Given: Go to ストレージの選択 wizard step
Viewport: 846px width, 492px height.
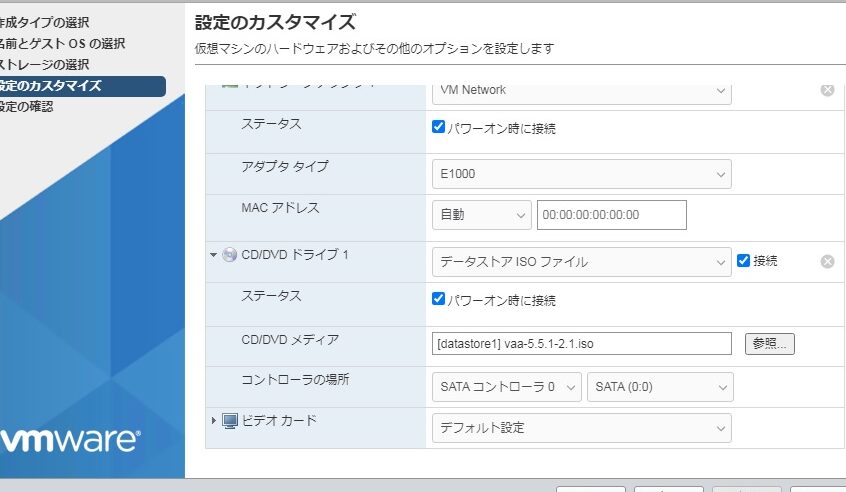Looking at the screenshot, I should (x=44, y=65).
